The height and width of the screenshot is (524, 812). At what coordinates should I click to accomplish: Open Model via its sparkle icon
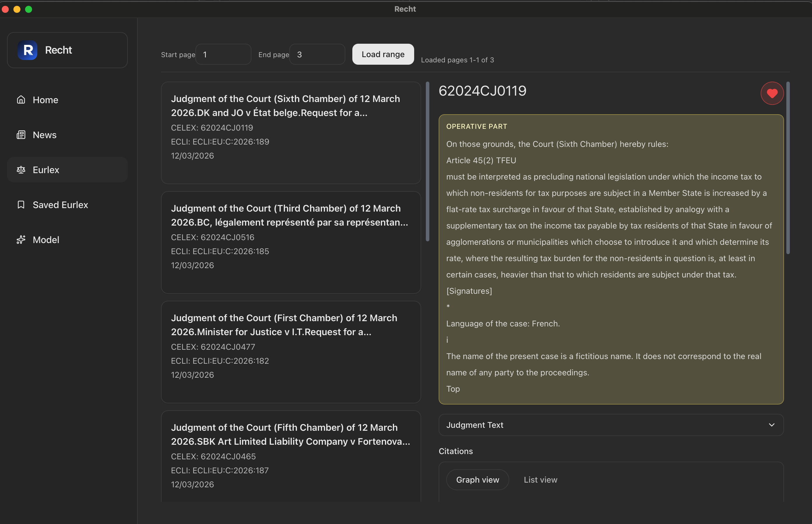[21, 240]
